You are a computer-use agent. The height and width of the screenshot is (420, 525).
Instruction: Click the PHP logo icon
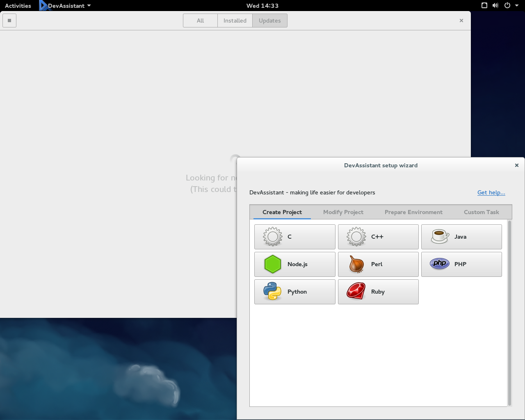(x=440, y=263)
